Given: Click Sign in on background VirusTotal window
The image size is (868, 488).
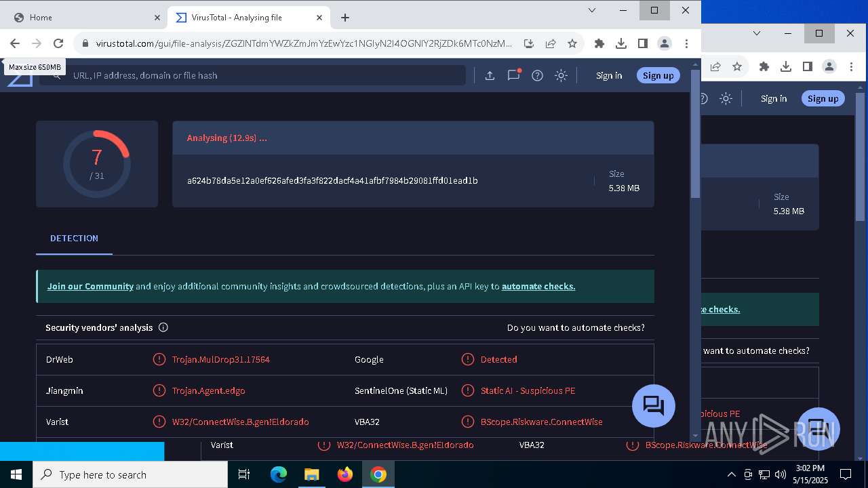Looking at the screenshot, I should coord(774,98).
